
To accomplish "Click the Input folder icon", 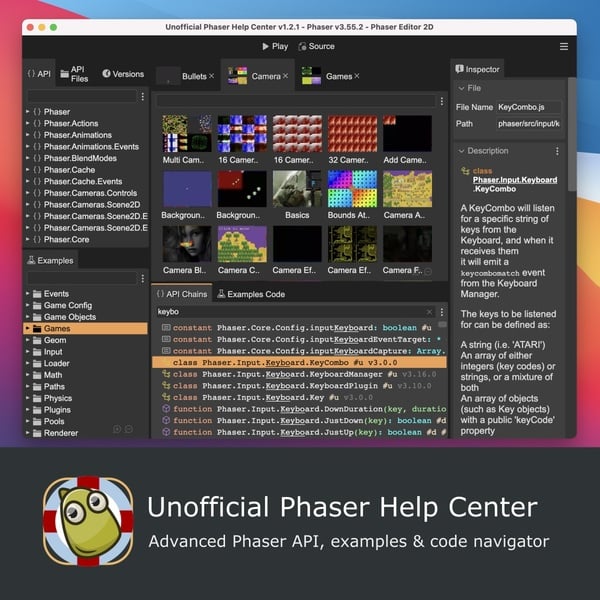I will pos(37,352).
